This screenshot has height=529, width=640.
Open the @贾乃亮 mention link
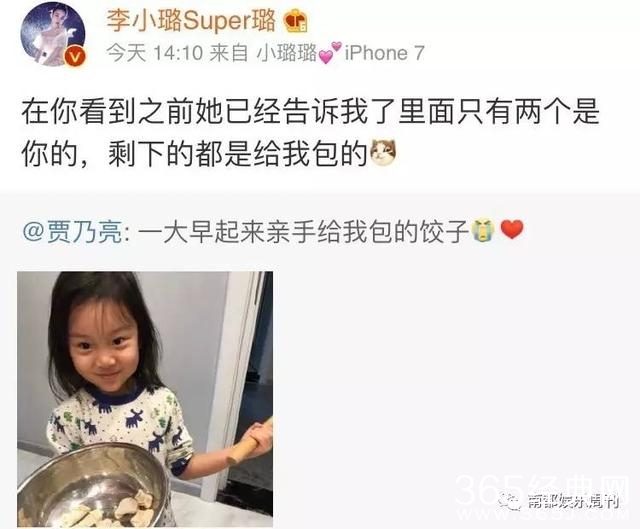click(73, 231)
